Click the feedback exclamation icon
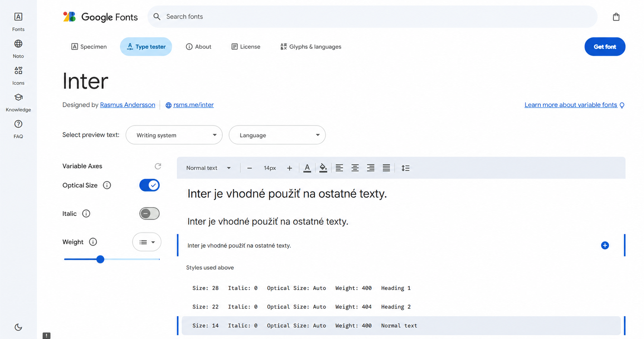 click(47, 336)
